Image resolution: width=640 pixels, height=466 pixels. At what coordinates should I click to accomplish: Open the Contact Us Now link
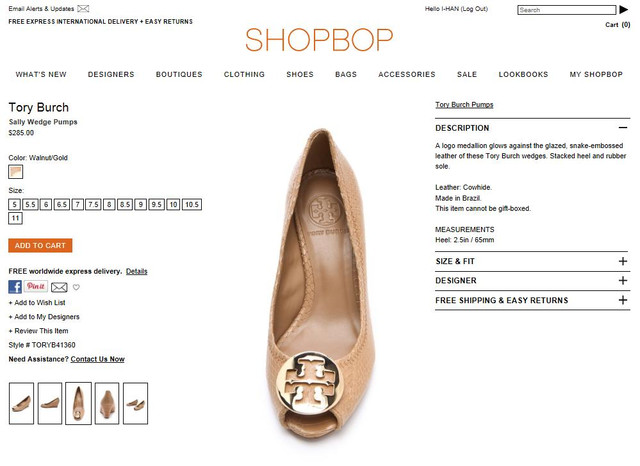(98, 359)
